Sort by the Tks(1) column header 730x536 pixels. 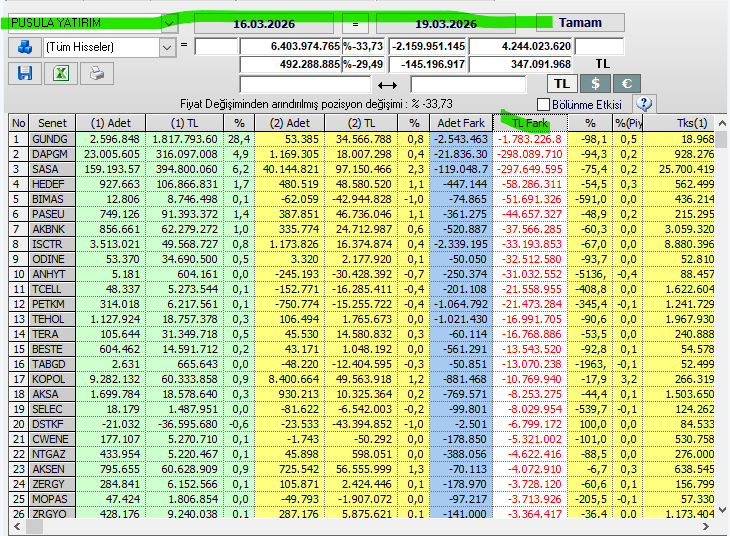pos(678,123)
